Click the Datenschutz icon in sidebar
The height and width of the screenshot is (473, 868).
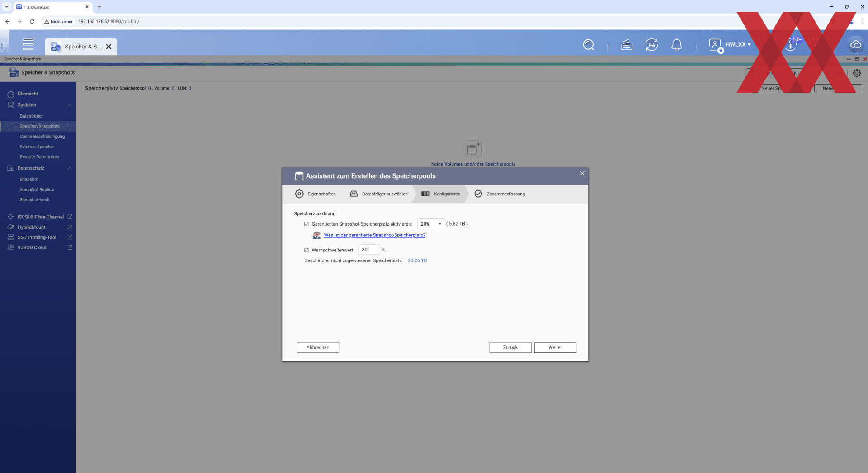[x=11, y=168]
